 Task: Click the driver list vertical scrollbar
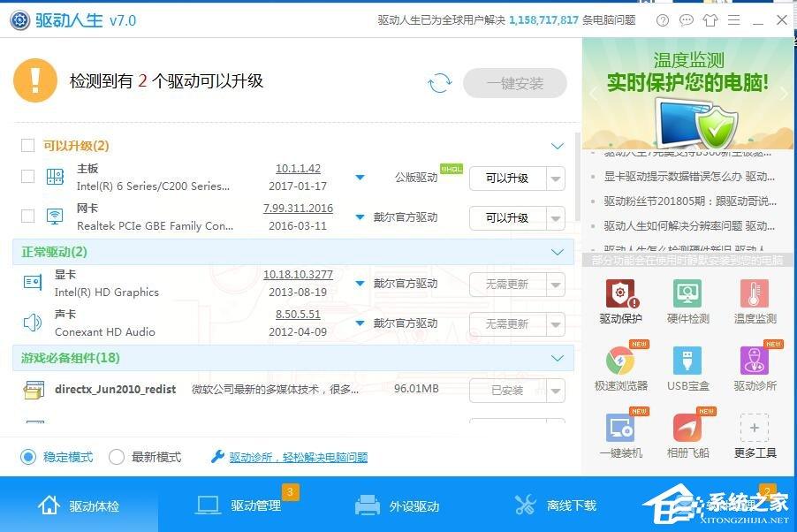coord(577,177)
